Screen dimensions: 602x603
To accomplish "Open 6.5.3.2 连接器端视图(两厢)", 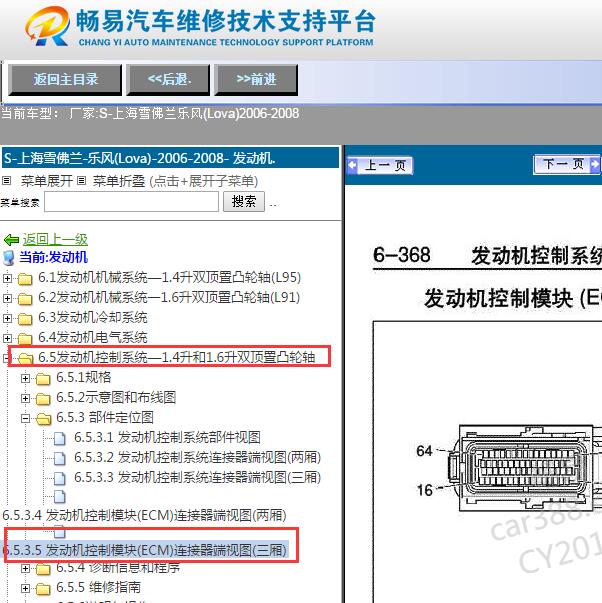I will tap(197, 457).
